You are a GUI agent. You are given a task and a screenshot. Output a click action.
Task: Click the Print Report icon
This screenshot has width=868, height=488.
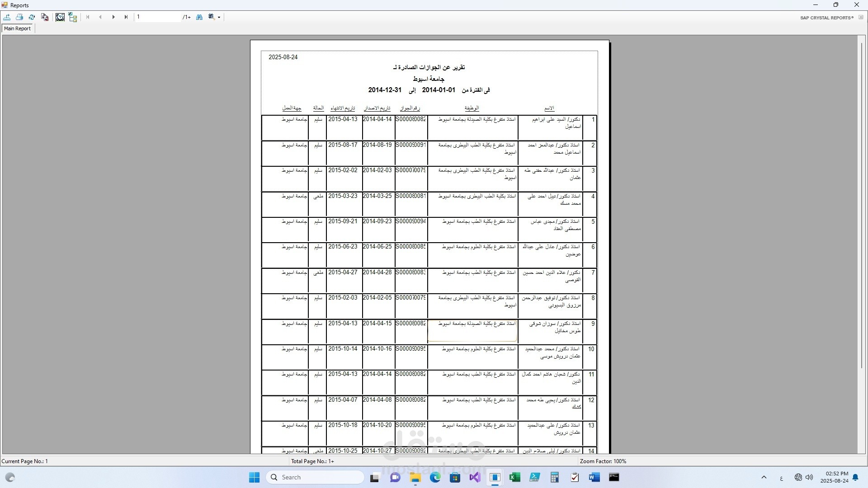[19, 17]
